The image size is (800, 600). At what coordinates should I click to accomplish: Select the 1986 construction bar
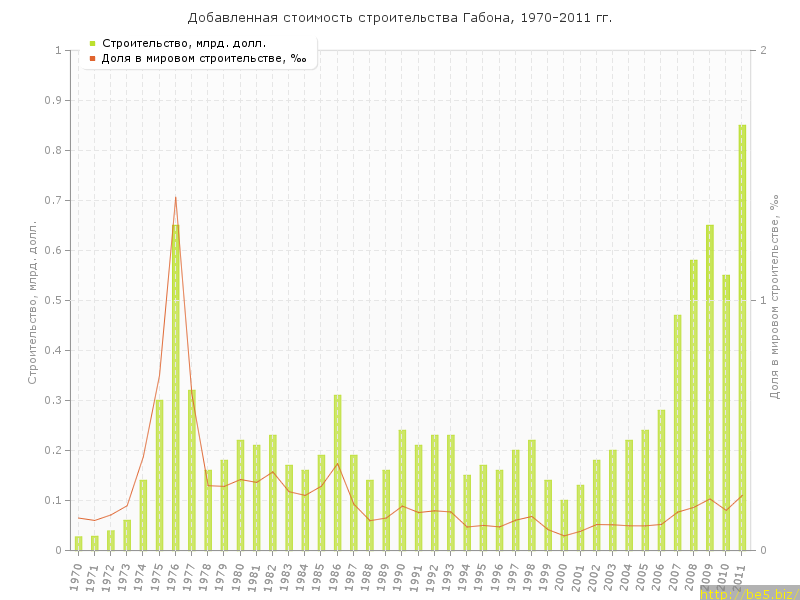(338, 472)
